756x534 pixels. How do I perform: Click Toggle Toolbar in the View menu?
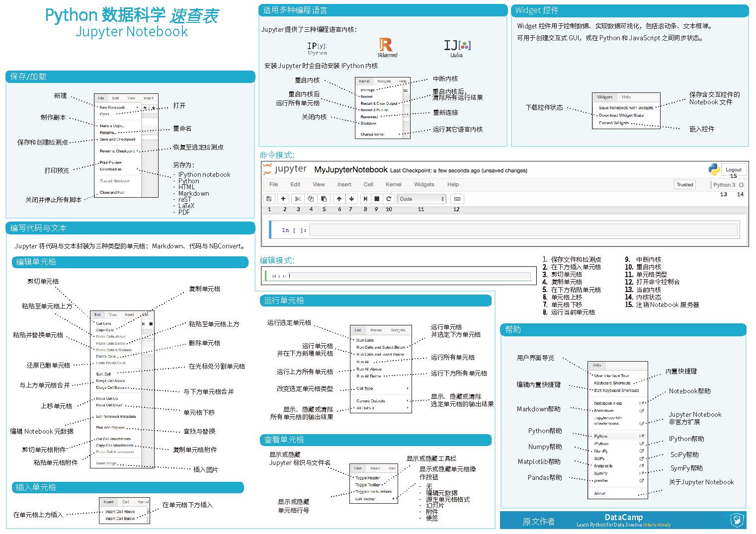[368, 485]
